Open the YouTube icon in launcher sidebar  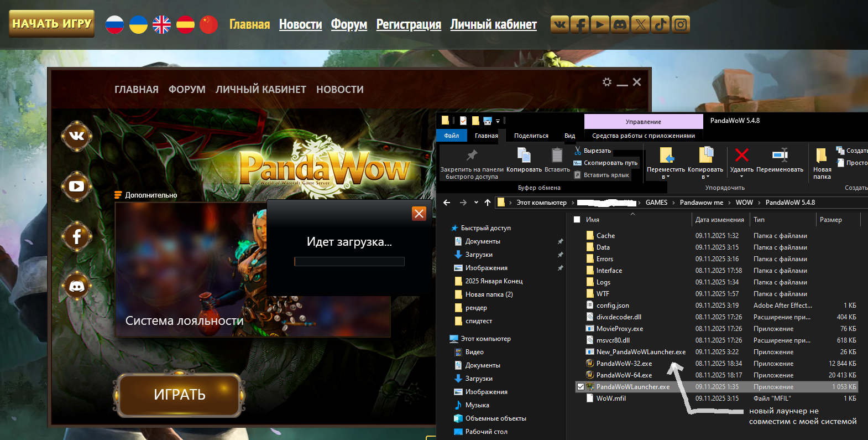click(77, 187)
